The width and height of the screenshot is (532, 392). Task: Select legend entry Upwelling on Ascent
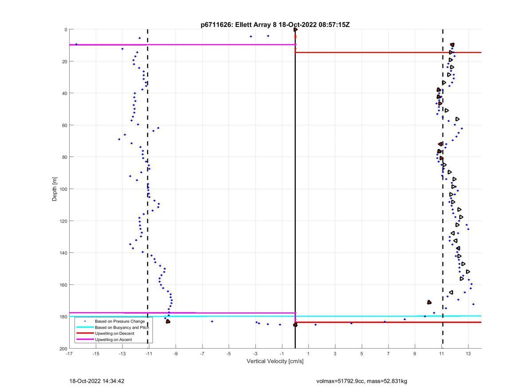click(x=113, y=340)
